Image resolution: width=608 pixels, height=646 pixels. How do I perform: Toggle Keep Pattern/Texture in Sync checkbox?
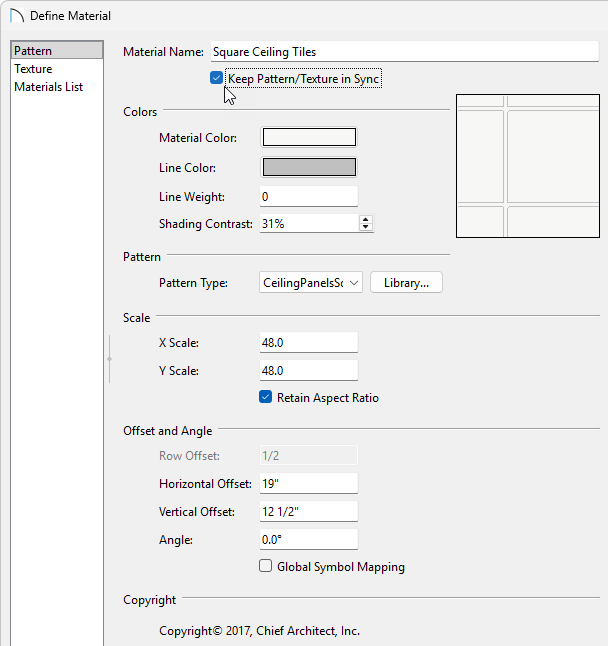click(x=217, y=78)
